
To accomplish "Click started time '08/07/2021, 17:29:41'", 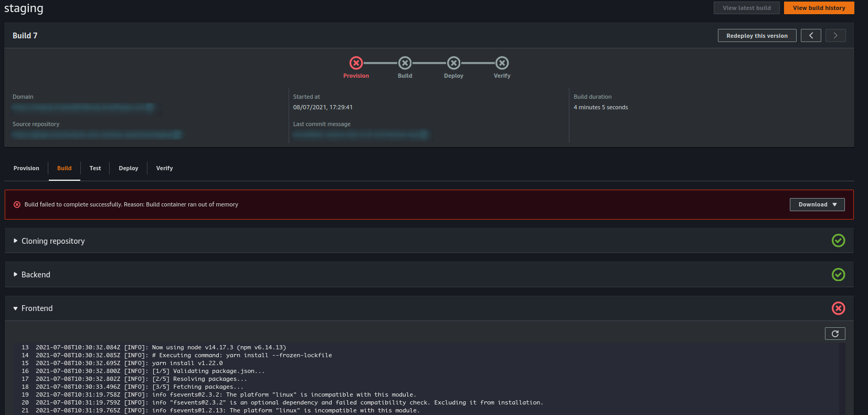I will 323,107.
